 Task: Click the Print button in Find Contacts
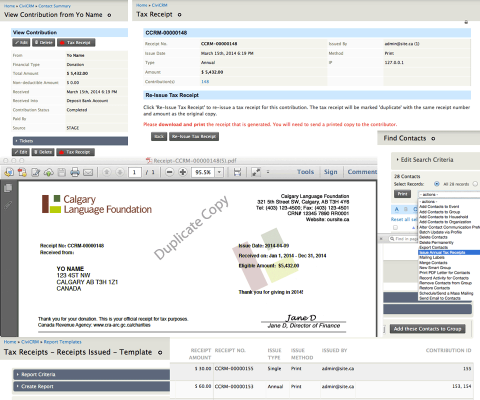402,194
